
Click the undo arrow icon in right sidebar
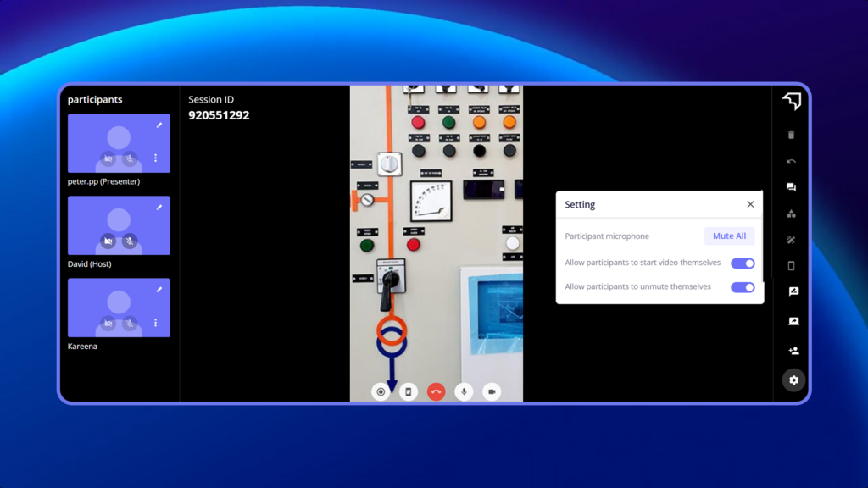point(791,161)
